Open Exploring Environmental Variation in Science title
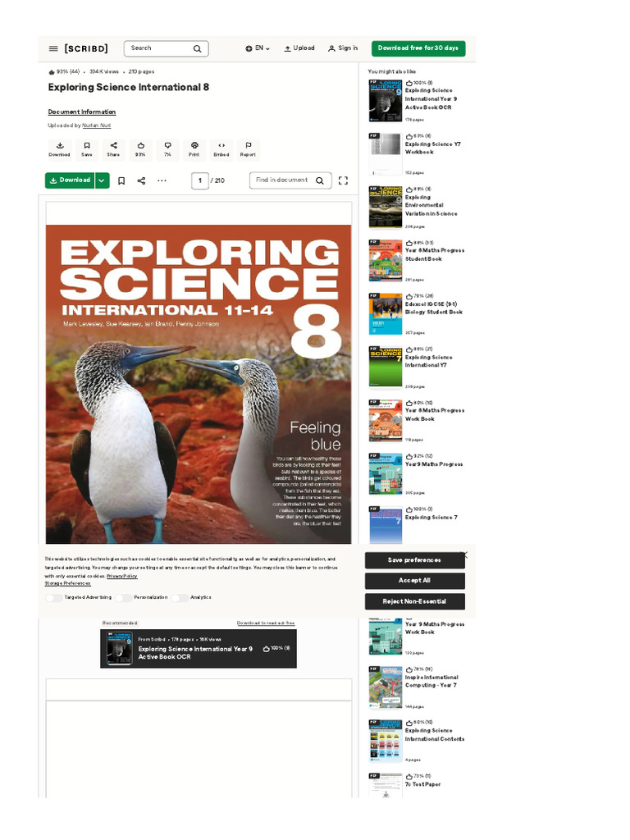Screen dimensions: 630x840 pyautogui.click(x=431, y=206)
